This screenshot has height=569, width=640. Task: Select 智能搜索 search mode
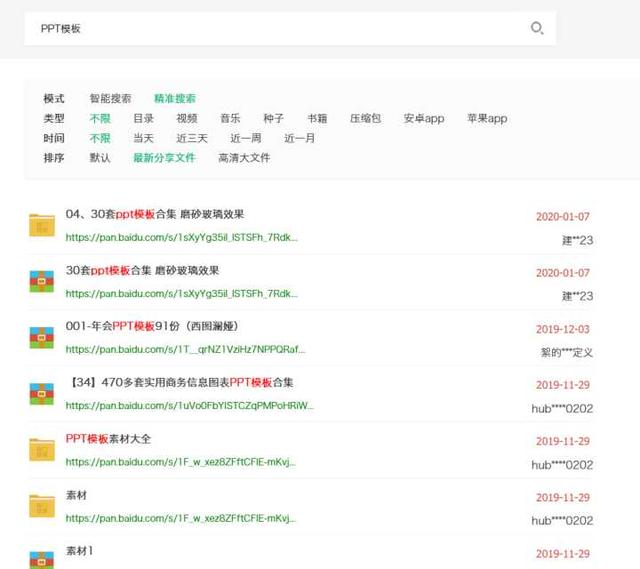(110, 98)
